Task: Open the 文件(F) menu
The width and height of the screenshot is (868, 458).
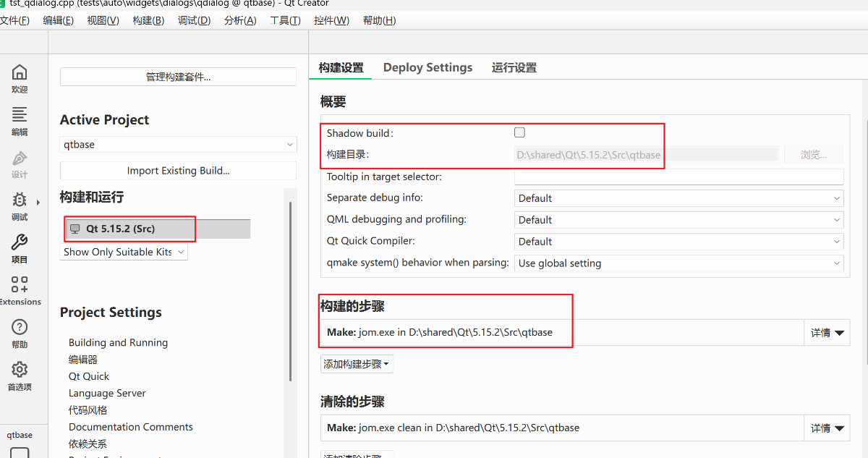Action: coord(14,20)
